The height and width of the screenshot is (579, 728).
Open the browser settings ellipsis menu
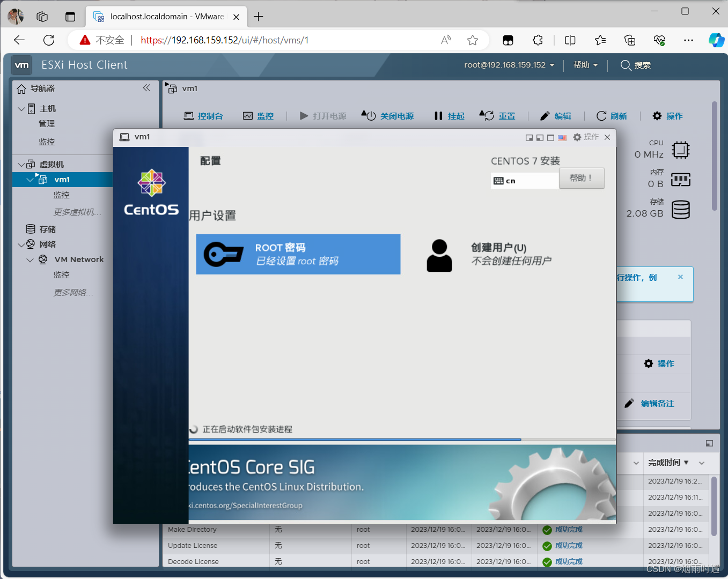pyautogui.click(x=689, y=40)
